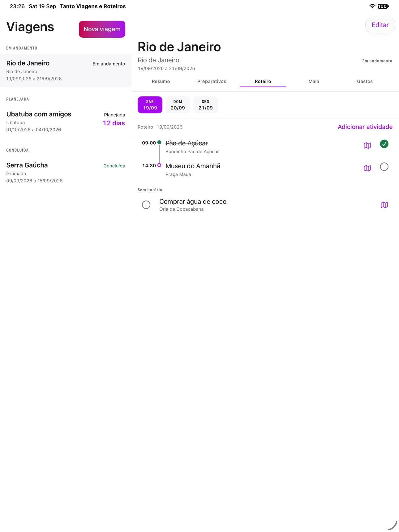Image resolution: width=399 pixels, height=532 pixels.
Task: Click the Concluída status on Serra Gaúcha
Action: pyautogui.click(x=114, y=166)
